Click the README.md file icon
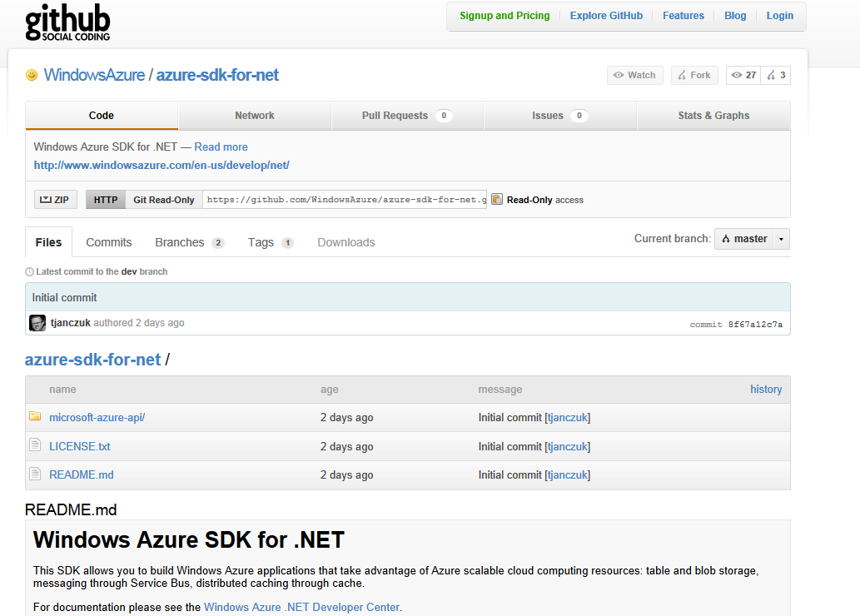 (35, 474)
